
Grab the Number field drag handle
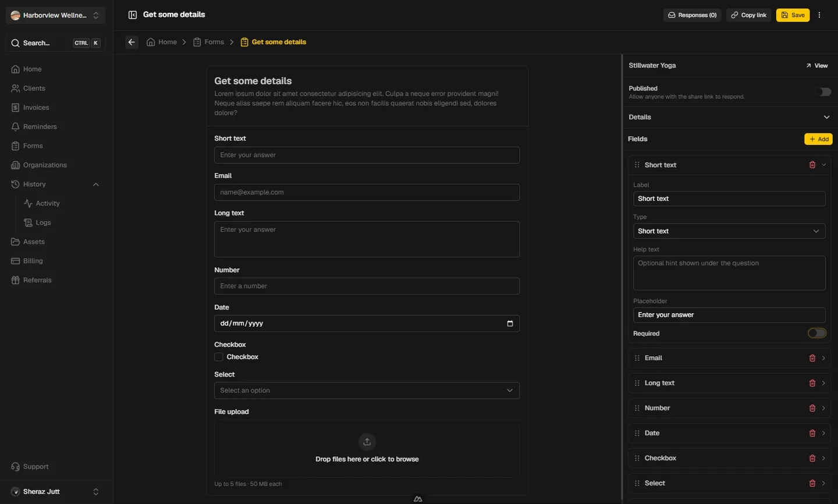tap(637, 409)
